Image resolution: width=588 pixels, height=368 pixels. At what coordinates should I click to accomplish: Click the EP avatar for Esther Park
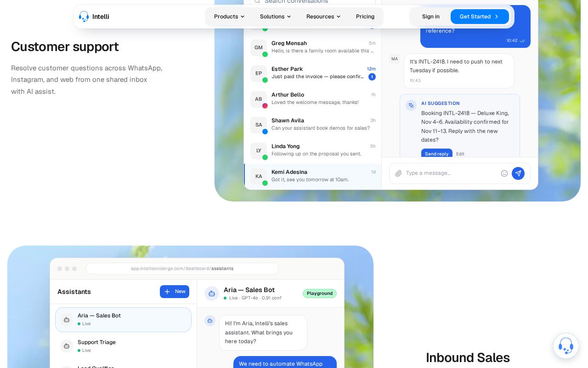[x=259, y=74]
